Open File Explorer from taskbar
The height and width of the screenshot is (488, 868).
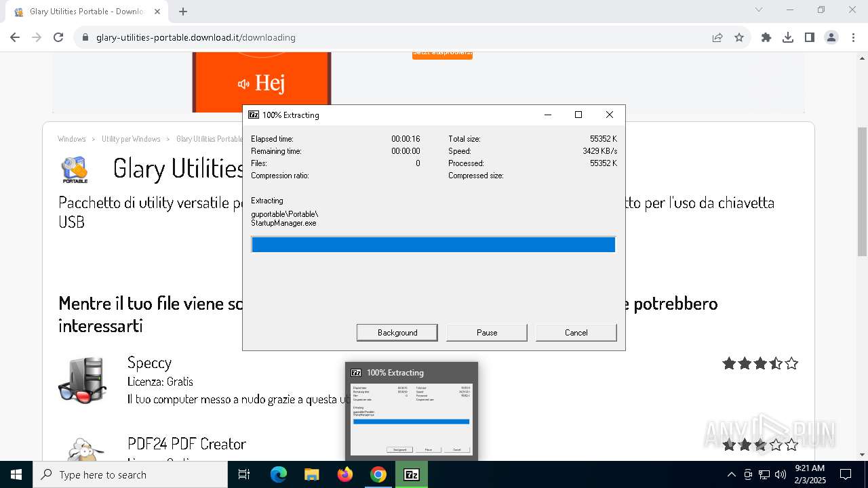click(x=312, y=474)
